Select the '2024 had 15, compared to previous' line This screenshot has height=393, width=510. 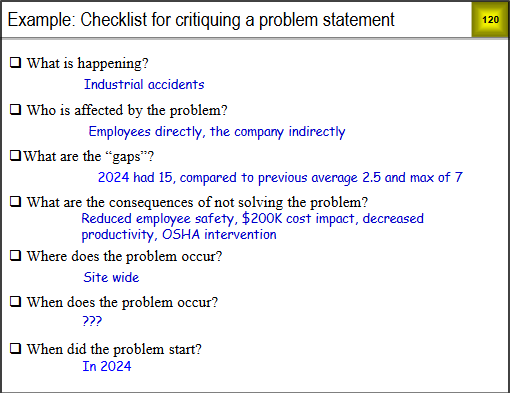click(x=280, y=178)
